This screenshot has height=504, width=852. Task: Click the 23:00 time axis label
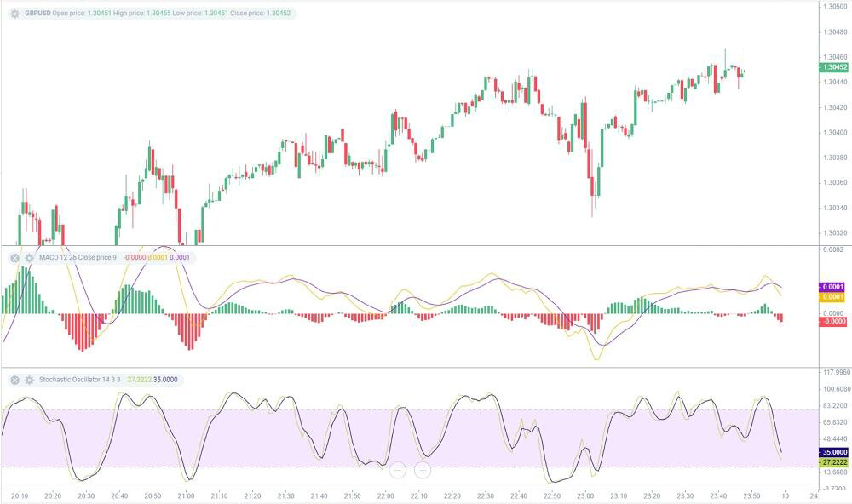(x=585, y=495)
